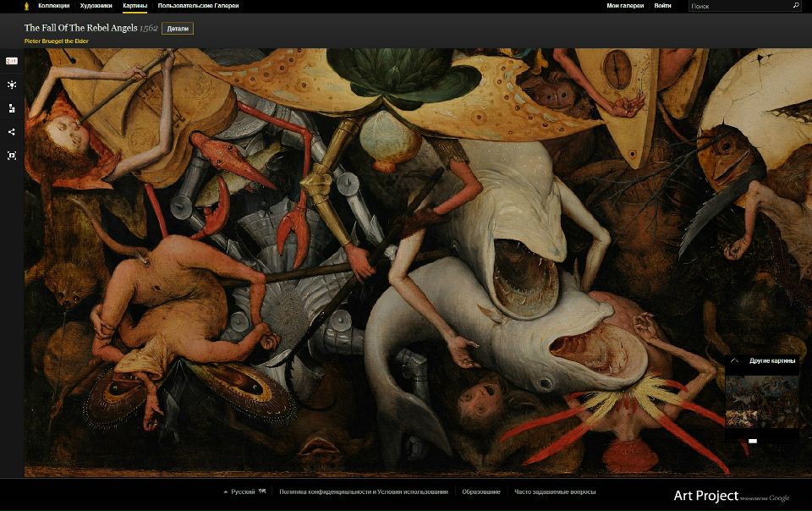Screen dimensions: 812x511
Task: Open the Русский language dropdown
Action: click(x=242, y=492)
